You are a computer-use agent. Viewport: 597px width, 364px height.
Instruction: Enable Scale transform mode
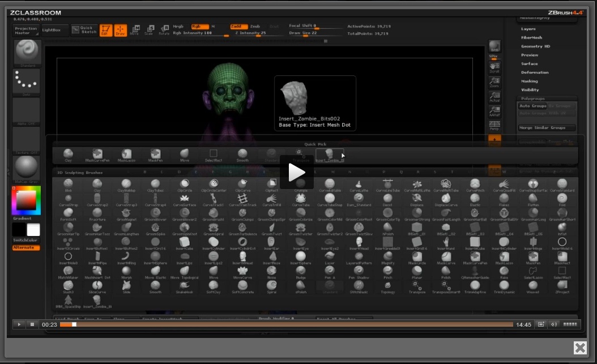(150, 30)
